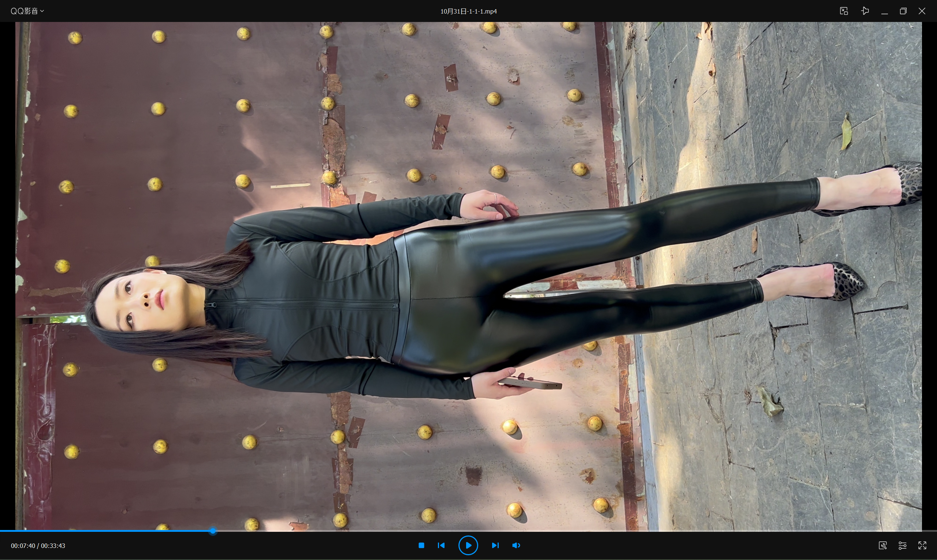Seek to a later point on the progress bar

tap(566, 531)
